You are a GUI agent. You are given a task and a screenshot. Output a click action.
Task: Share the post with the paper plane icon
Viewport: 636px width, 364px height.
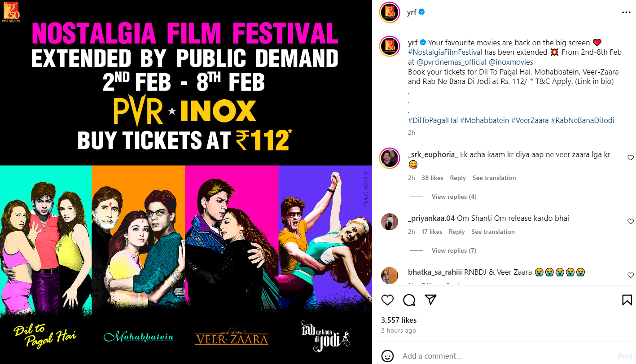click(430, 300)
